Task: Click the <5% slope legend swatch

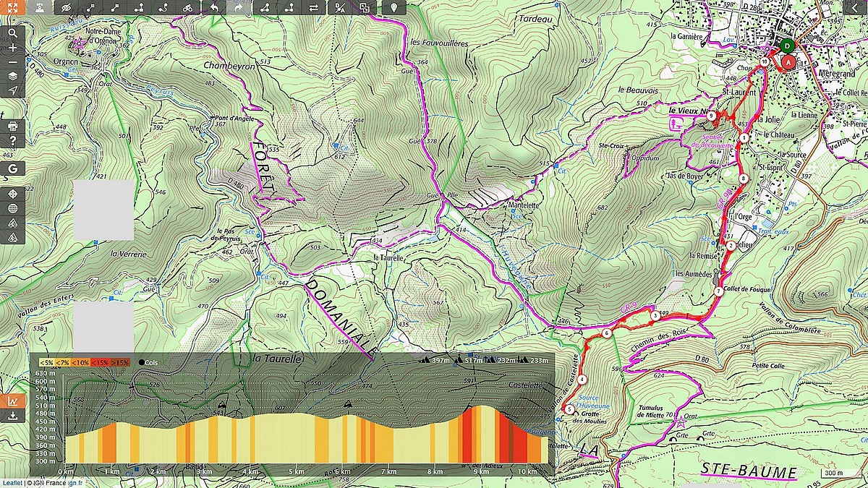Action: (48, 362)
